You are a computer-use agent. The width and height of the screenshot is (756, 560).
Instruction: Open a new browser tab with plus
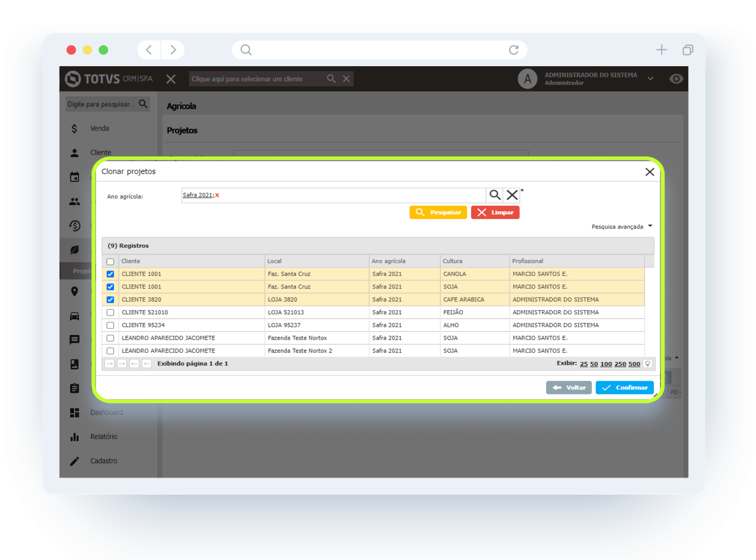tap(661, 50)
